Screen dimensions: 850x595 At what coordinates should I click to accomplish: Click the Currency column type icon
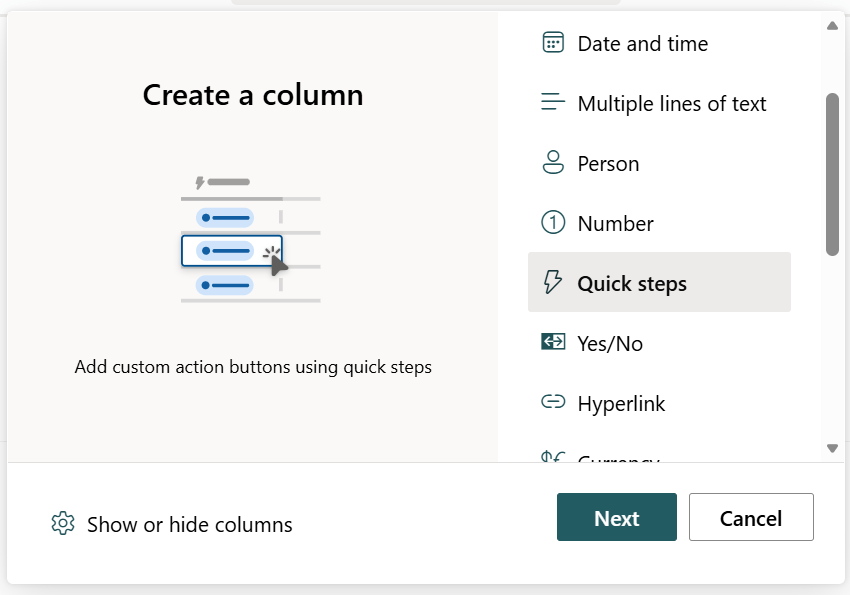point(553,459)
